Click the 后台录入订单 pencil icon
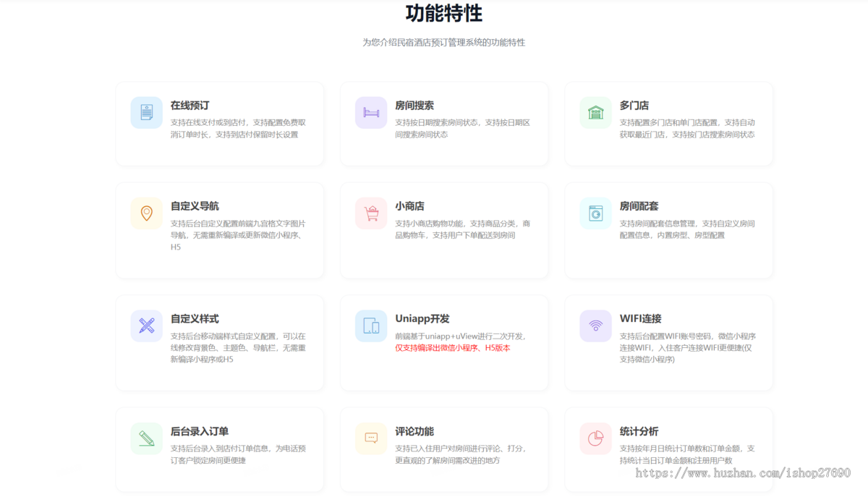Screen dimensions: 868x497 pyautogui.click(x=147, y=438)
